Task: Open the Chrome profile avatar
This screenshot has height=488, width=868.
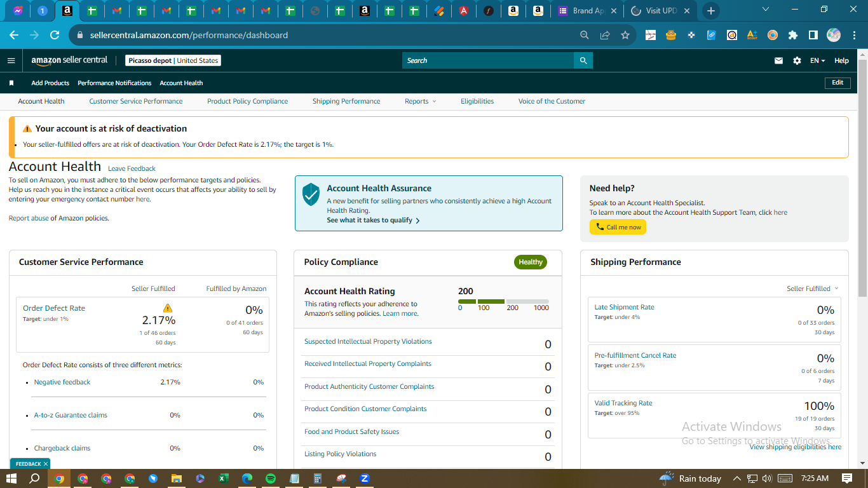Action: tap(834, 35)
